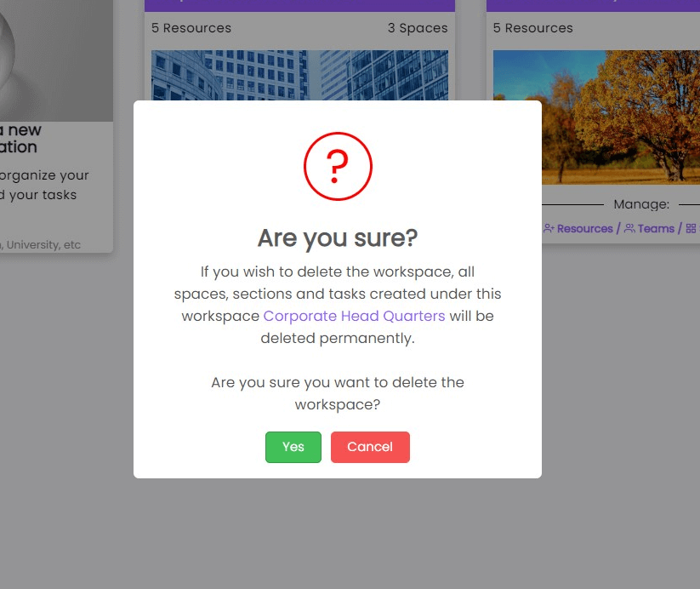Click the purple header of right workspace card

[593, 5]
